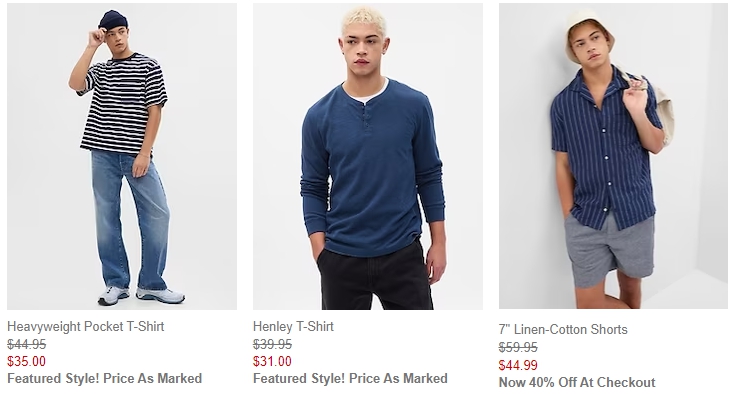
Task: Select the crossed-out $59.95 original price
Action: coord(518,348)
